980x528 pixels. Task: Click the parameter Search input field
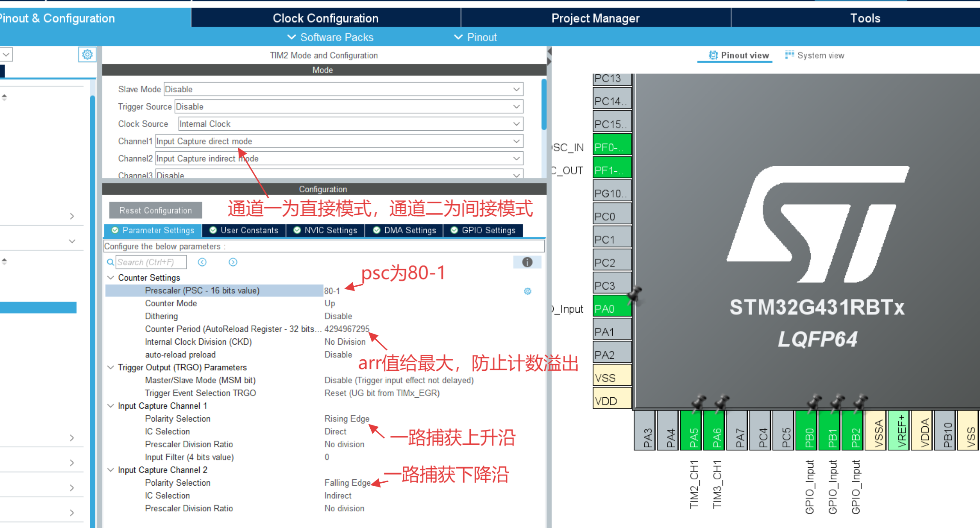tap(151, 262)
